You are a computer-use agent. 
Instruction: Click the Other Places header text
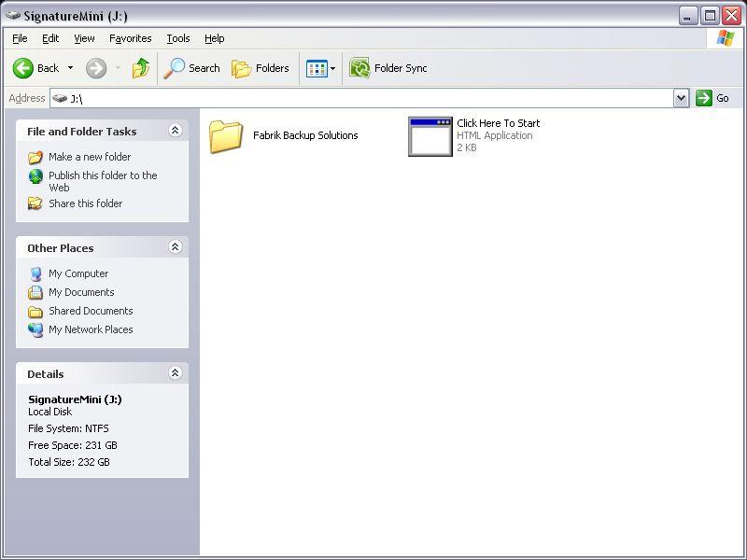click(x=60, y=248)
